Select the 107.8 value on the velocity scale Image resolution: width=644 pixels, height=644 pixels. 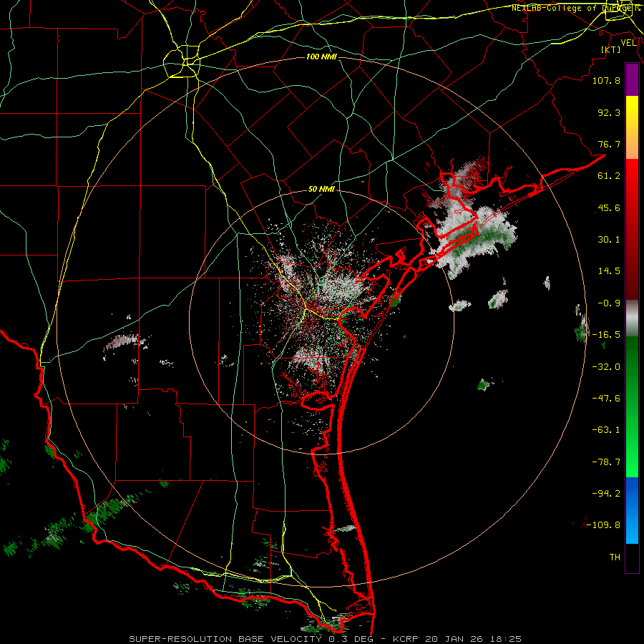coord(606,80)
